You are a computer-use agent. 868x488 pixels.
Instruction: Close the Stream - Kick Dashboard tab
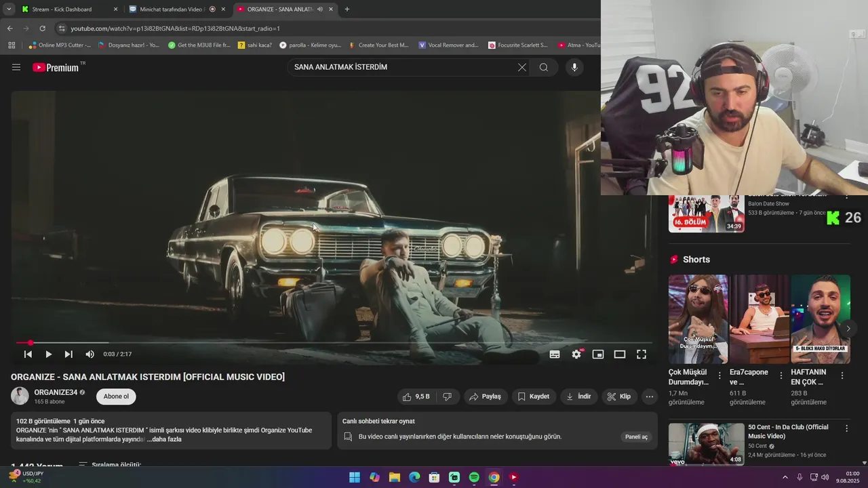115,9
